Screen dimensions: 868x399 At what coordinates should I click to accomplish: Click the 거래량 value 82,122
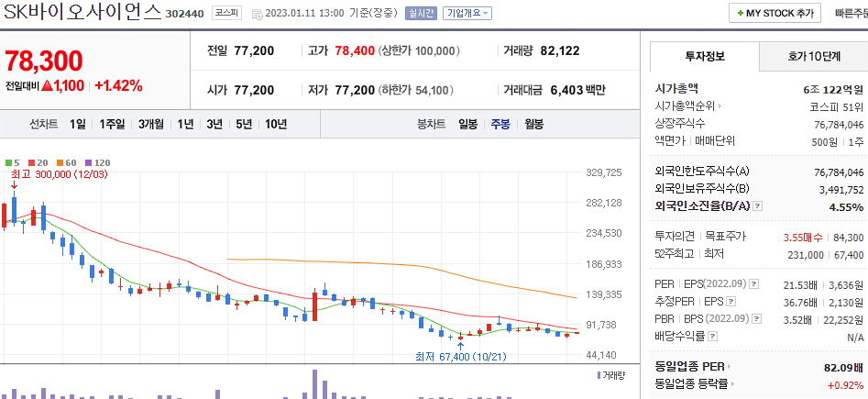click(x=560, y=51)
